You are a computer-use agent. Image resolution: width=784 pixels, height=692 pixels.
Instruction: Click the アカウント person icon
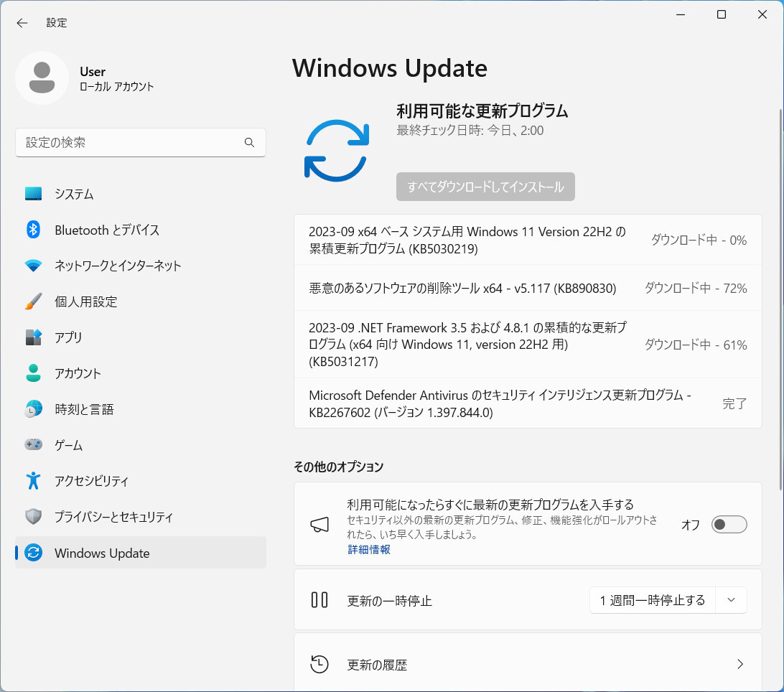pyautogui.click(x=34, y=373)
